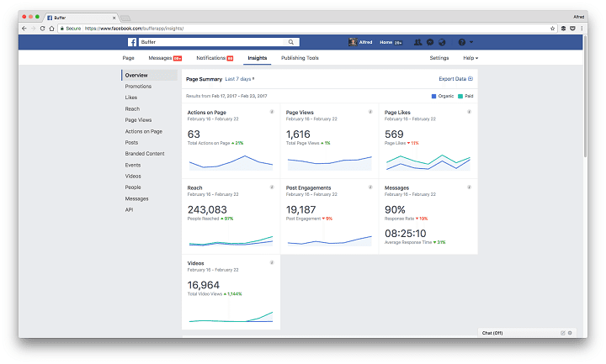Click the browser address bar URL
606x364 pixels.
134,29
